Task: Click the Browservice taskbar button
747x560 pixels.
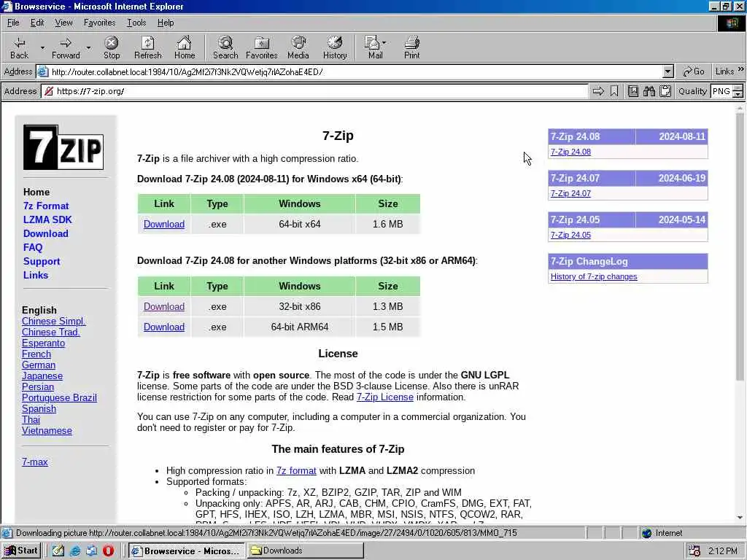Action: coord(186,551)
